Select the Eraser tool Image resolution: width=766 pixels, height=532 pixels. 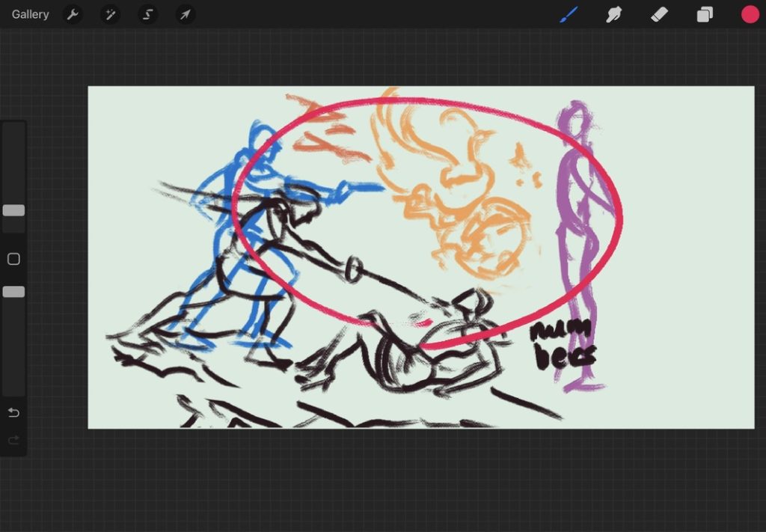(659, 14)
